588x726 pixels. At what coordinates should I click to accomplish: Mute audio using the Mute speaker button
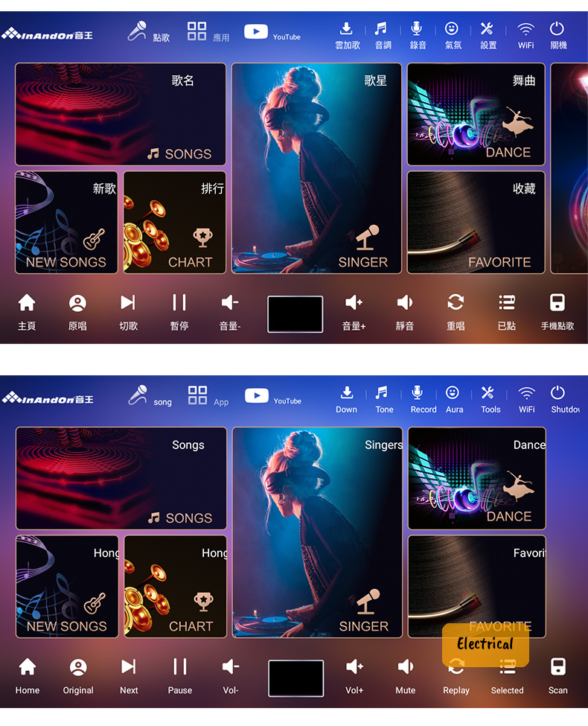pyautogui.click(x=405, y=666)
